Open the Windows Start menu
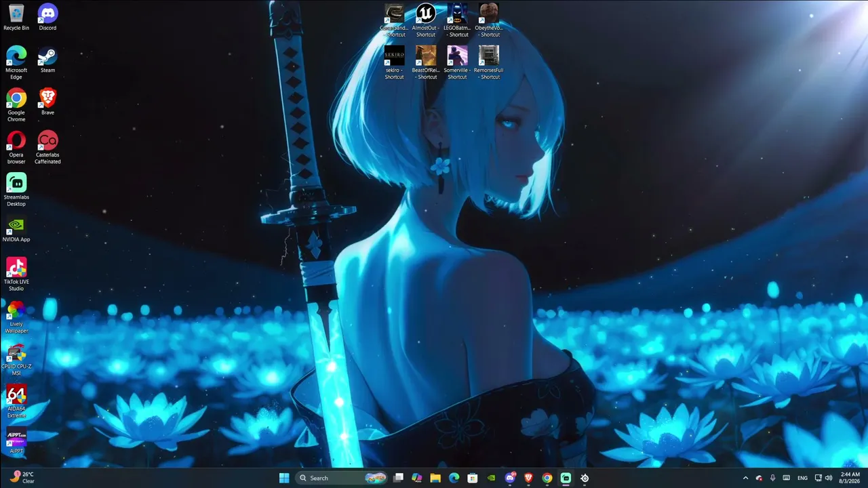Screen dimensions: 868x488 [x=284, y=478]
